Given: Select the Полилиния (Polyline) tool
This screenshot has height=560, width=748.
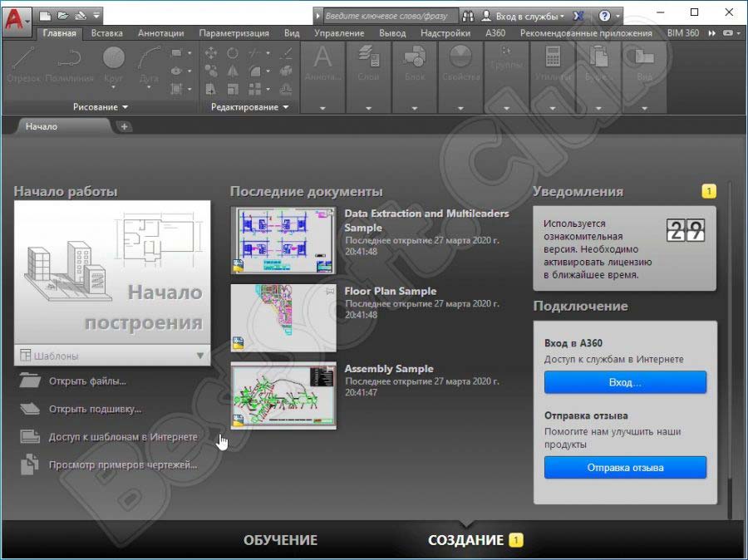Looking at the screenshot, I should pos(69,66).
